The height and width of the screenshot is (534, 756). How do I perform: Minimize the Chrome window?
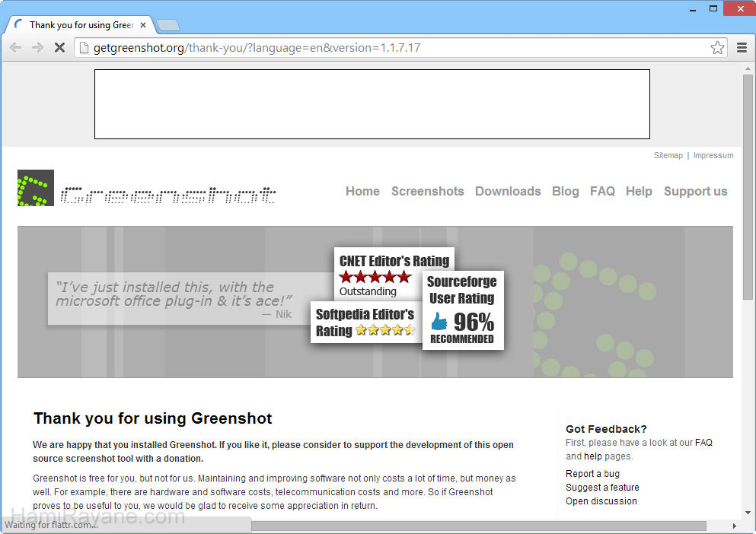click(693, 8)
